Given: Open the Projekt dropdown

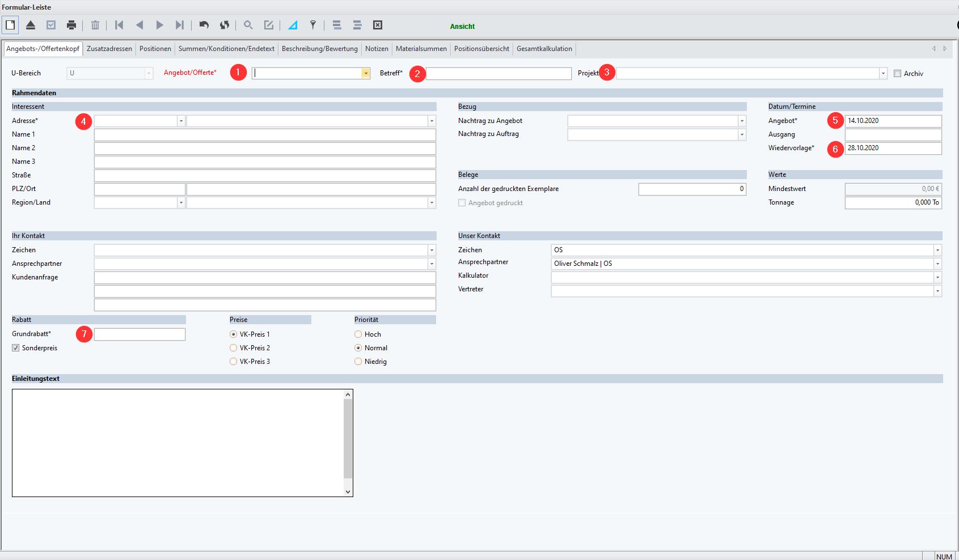Looking at the screenshot, I should (x=883, y=74).
